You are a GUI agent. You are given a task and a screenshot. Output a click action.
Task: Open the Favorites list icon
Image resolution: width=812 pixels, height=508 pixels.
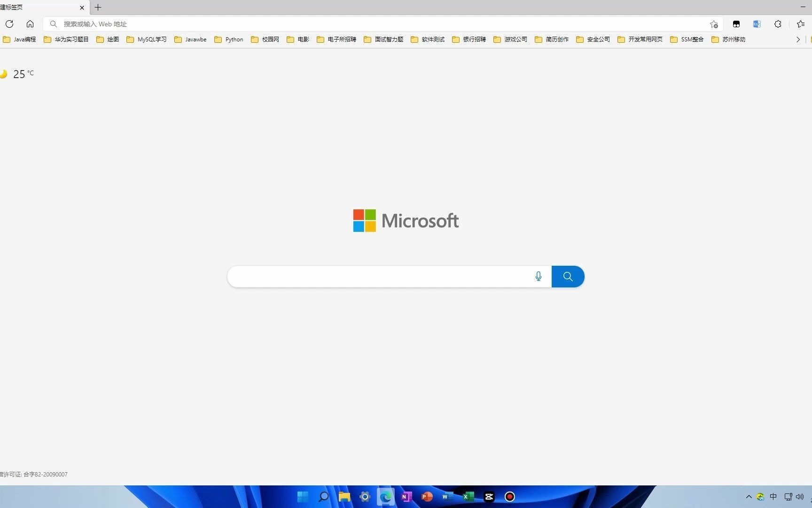pyautogui.click(x=801, y=24)
